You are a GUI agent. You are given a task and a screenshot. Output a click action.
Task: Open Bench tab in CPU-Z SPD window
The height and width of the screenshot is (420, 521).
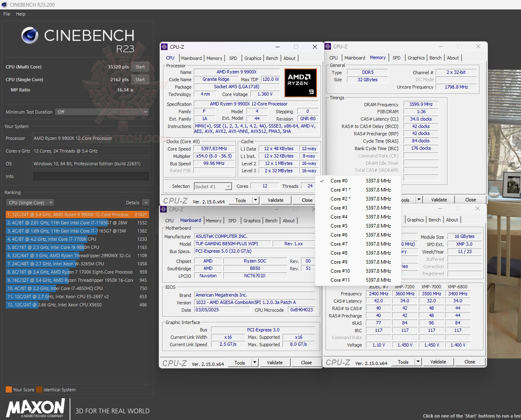click(x=434, y=220)
